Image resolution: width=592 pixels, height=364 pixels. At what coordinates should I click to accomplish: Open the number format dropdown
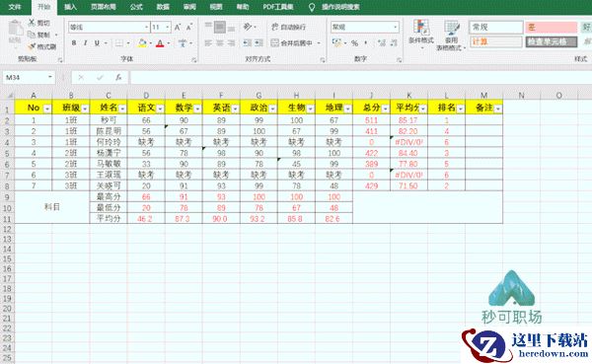[x=396, y=28]
